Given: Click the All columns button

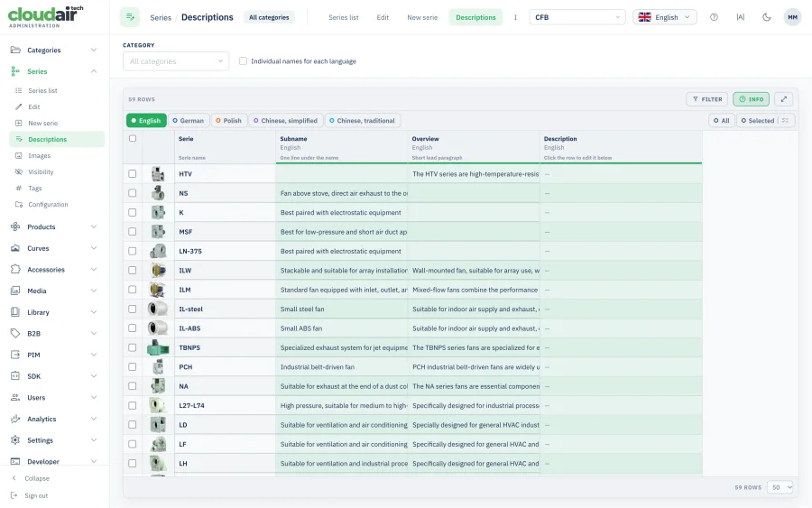Looking at the screenshot, I should coord(722,120).
